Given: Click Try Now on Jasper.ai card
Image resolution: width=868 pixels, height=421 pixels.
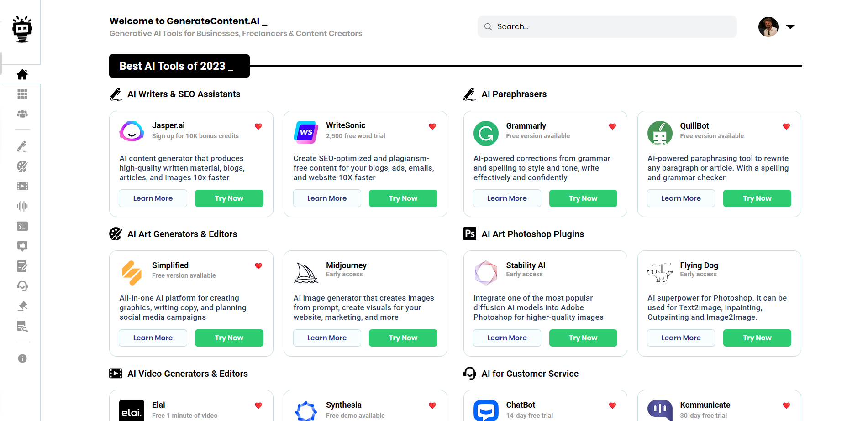Looking at the screenshot, I should (x=229, y=198).
